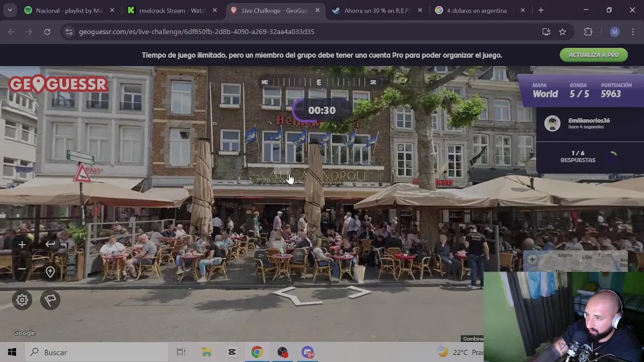
Task: Click the Emilianorios36 player name
Action: [x=589, y=121]
